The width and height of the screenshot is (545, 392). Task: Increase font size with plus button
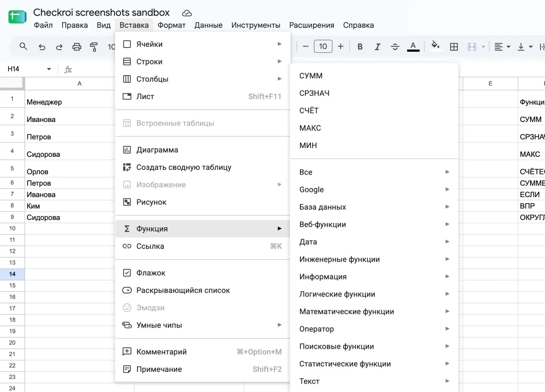tap(341, 47)
